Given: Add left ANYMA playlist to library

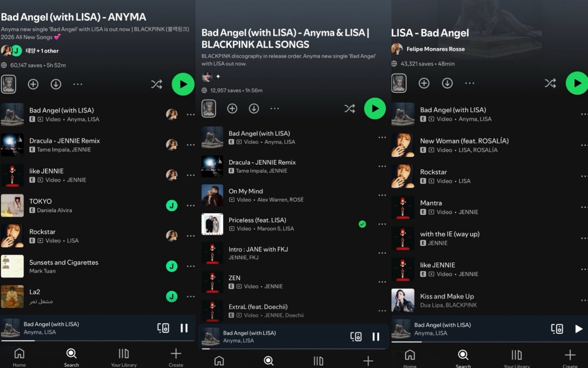Looking at the screenshot, I should point(33,84).
